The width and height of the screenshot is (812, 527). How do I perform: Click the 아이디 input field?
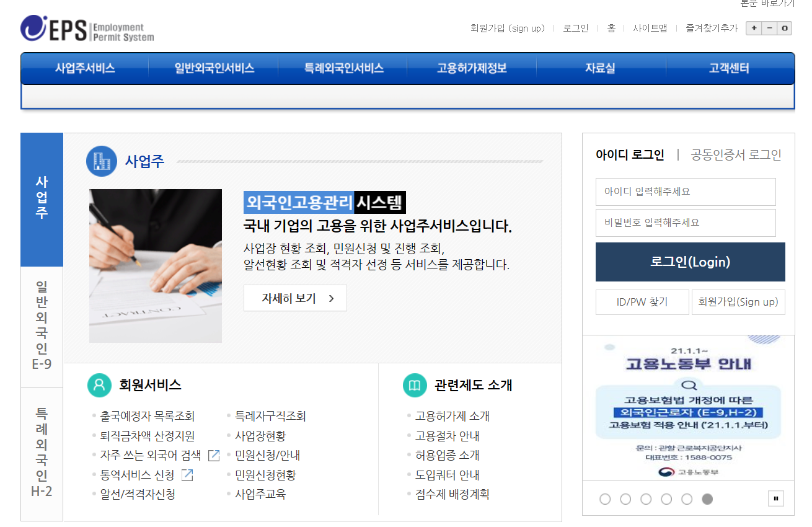pyautogui.click(x=685, y=192)
